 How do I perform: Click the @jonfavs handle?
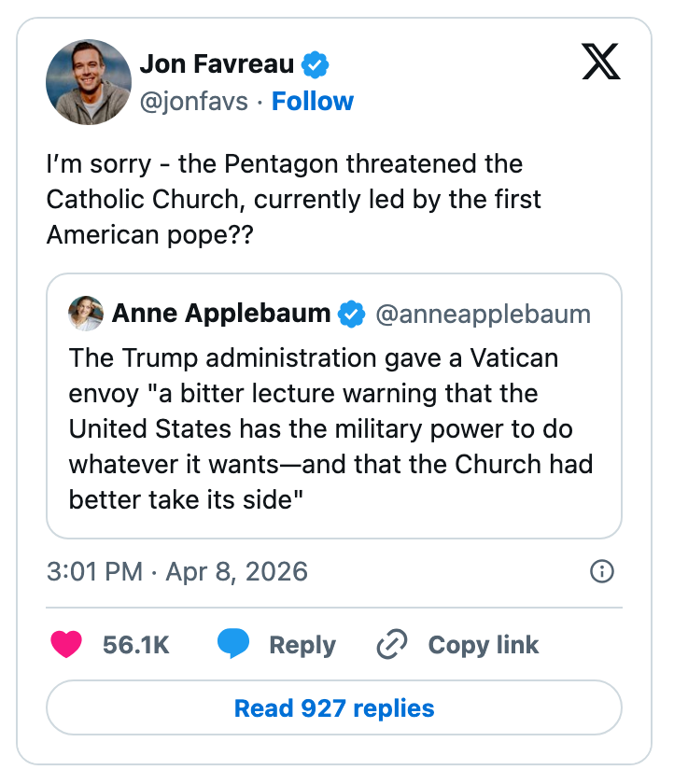[x=194, y=101]
